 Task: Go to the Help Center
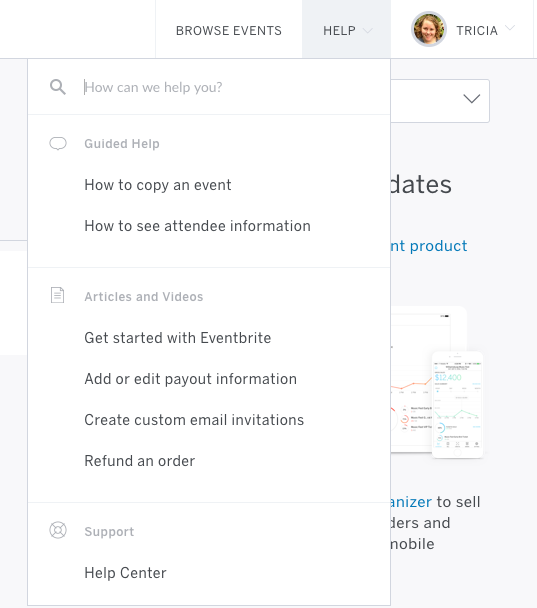[x=125, y=573]
